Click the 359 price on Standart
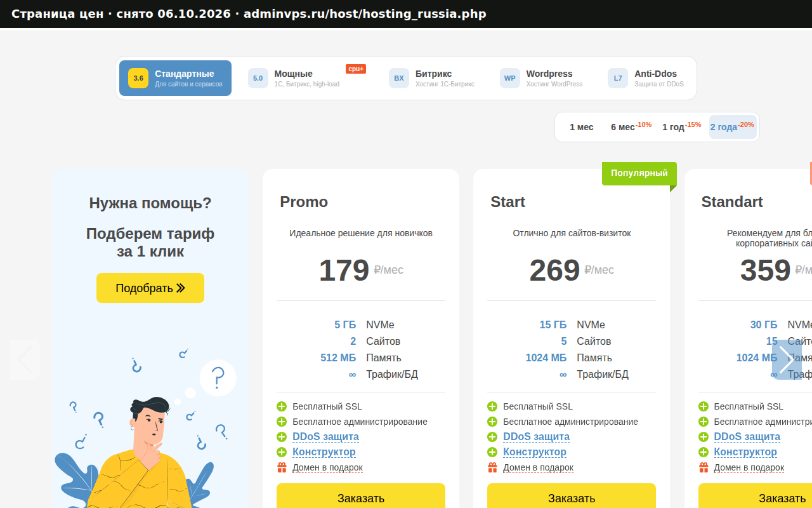This screenshot has width=812, height=508. click(765, 271)
